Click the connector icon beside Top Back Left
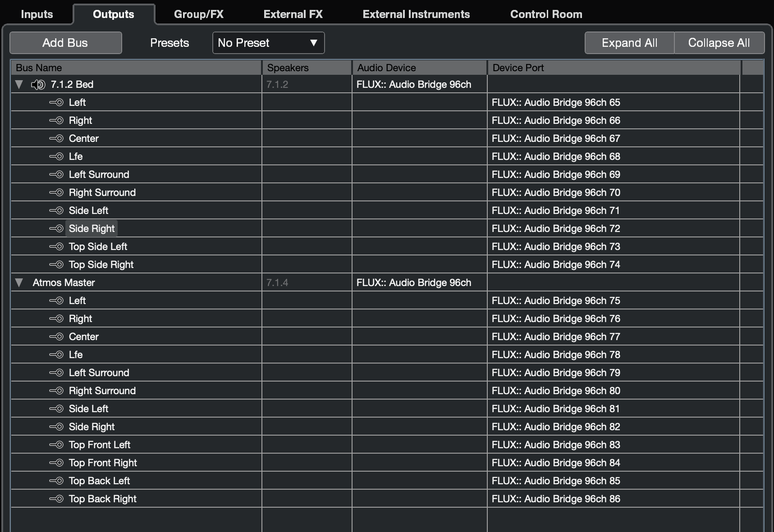Image resolution: width=774 pixels, height=532 pixels. coord(56,481)
